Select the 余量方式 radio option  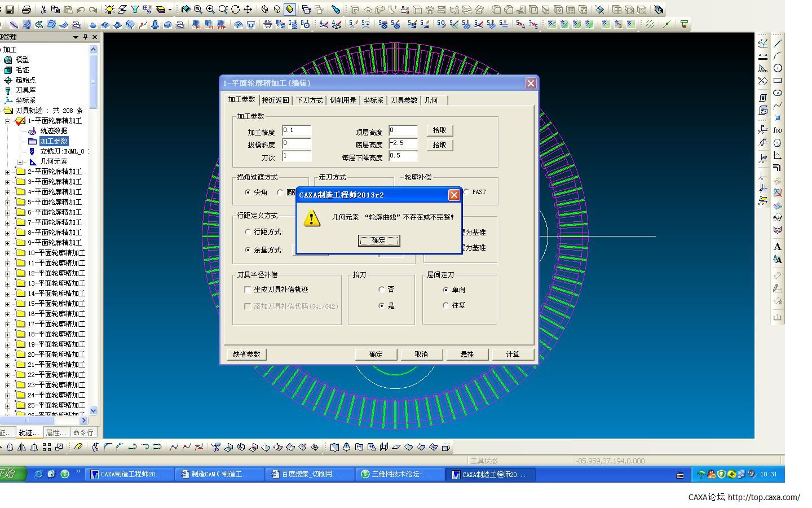coord(248,250)
